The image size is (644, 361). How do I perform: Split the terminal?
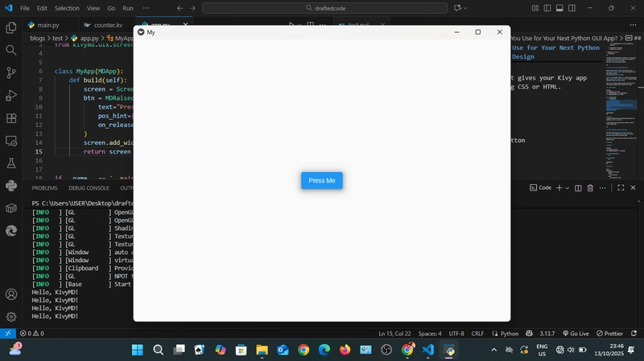(578, 188)
